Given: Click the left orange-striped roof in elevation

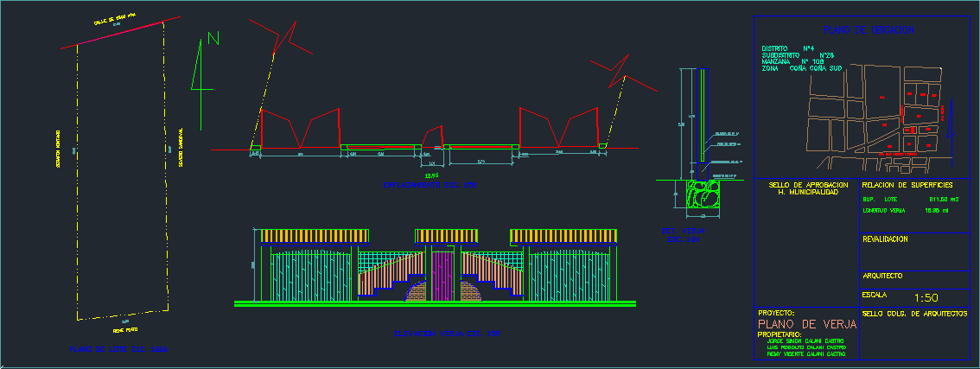Looking at the screenshot, I should coord(315,236).
